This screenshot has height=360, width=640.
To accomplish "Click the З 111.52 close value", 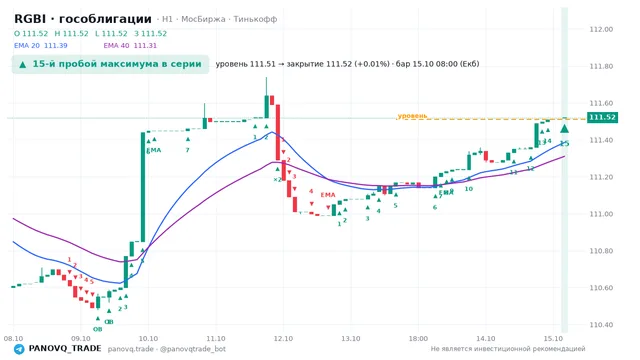I will point(150,33).
